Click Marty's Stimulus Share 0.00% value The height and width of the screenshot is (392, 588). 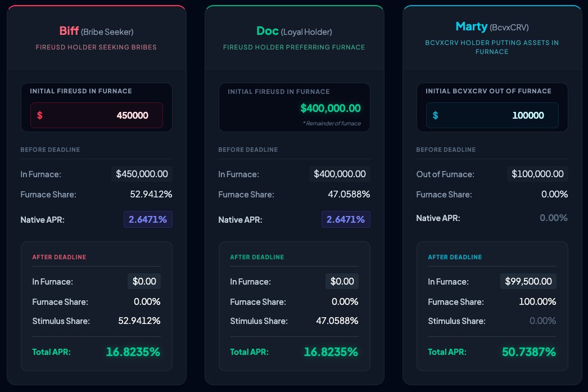542,321
